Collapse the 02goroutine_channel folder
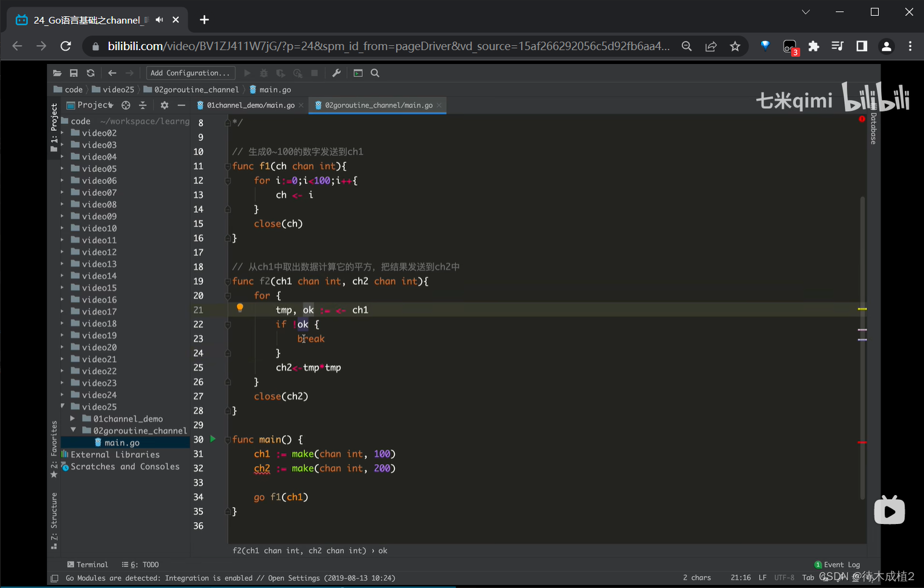 [73, 430]
